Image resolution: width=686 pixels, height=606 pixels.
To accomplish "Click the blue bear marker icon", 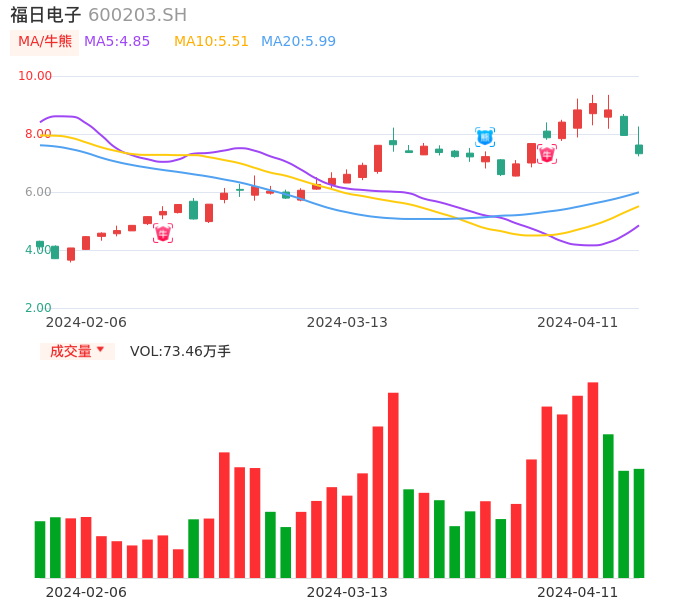I will pos(485,137).
